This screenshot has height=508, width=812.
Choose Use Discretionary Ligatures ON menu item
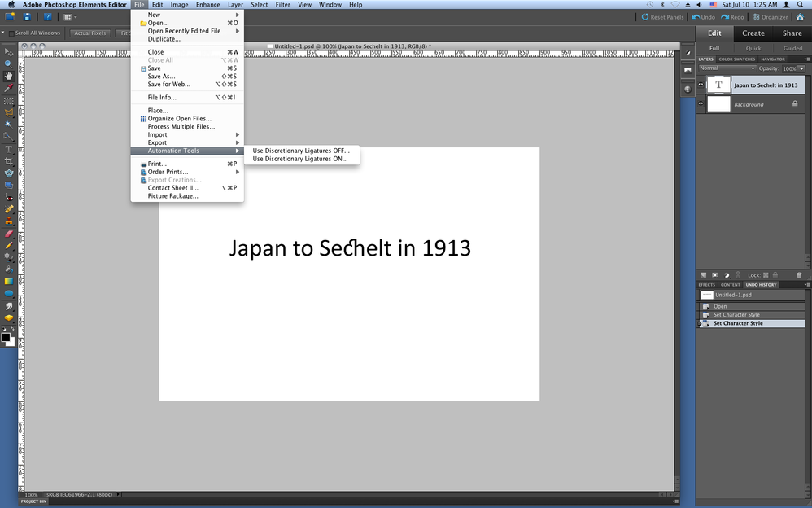pyautogui.click(x=300, y=159)
